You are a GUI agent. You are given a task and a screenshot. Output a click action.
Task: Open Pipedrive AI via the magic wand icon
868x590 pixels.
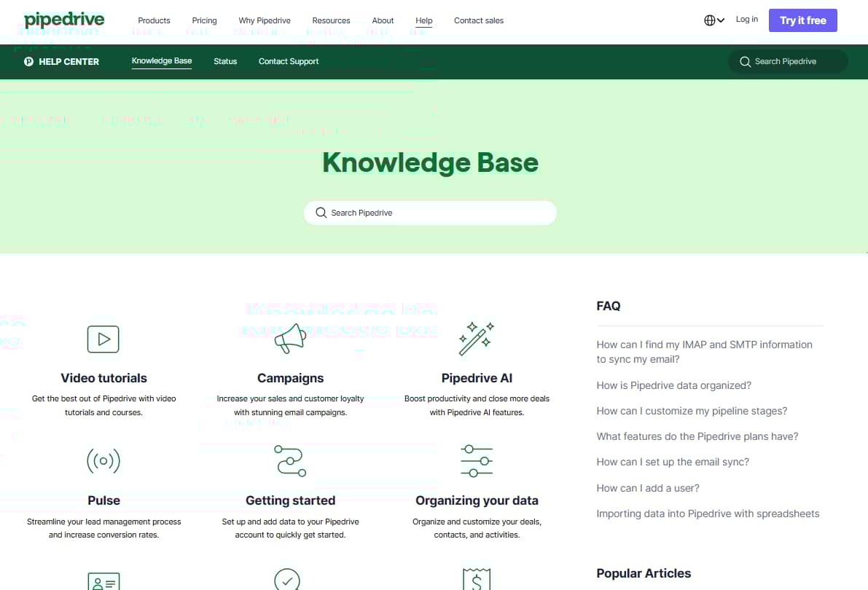(477, 338)
